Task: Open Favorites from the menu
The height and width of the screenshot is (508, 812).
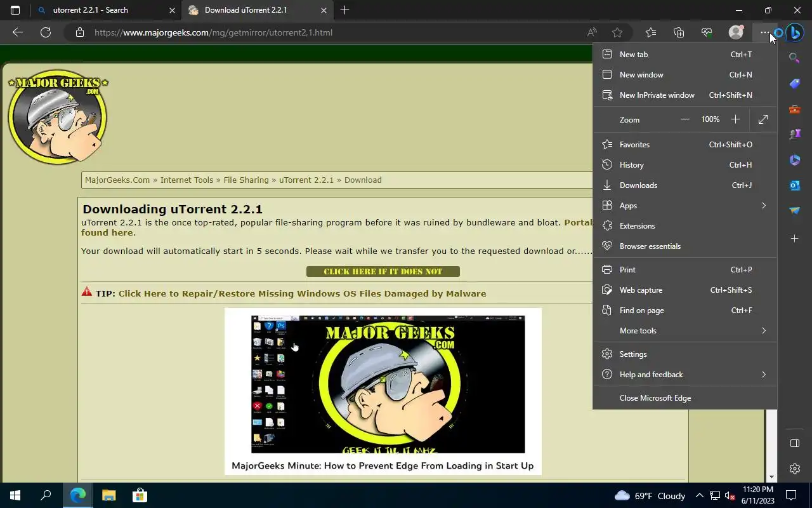Action: (x=685, y=145)
